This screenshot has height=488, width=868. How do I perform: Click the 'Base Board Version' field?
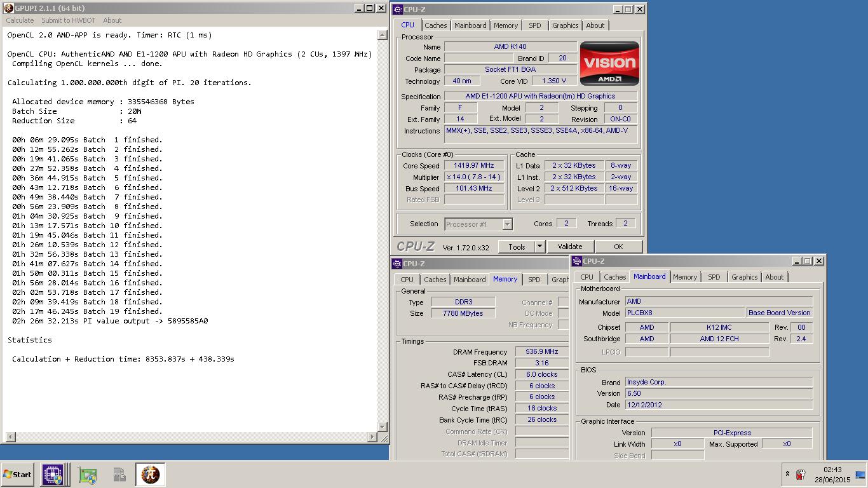coord(780,313)
